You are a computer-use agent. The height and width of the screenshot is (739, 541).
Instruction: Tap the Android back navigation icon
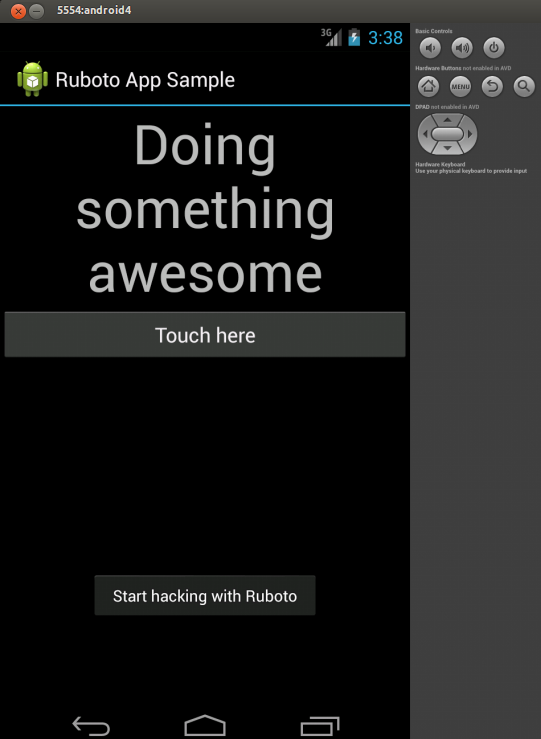(90, 725)
